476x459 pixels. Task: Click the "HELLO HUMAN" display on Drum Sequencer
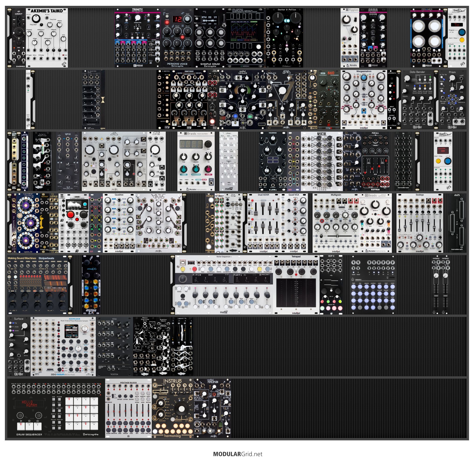click(x=29, y=403)
